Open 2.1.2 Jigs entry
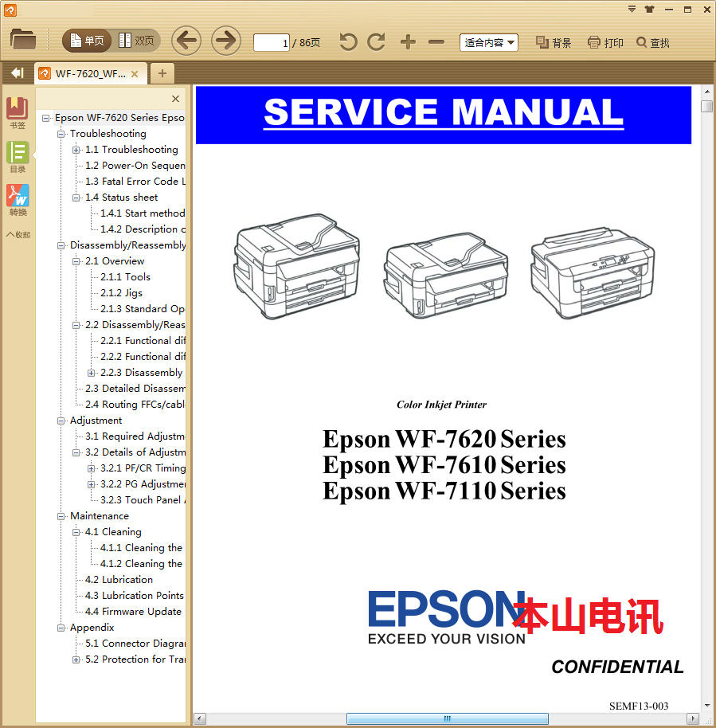Viewport: 716px width, 728px height. point(121,293)
